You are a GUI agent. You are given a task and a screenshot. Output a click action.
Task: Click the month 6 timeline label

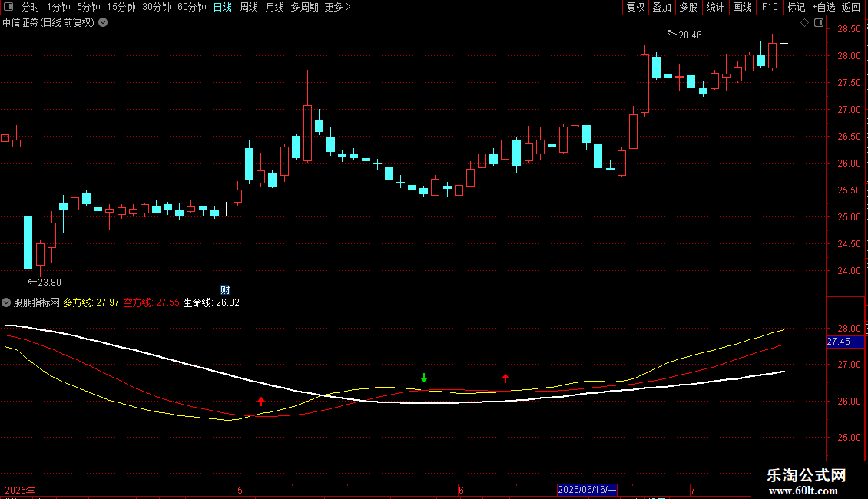(461, 490)
